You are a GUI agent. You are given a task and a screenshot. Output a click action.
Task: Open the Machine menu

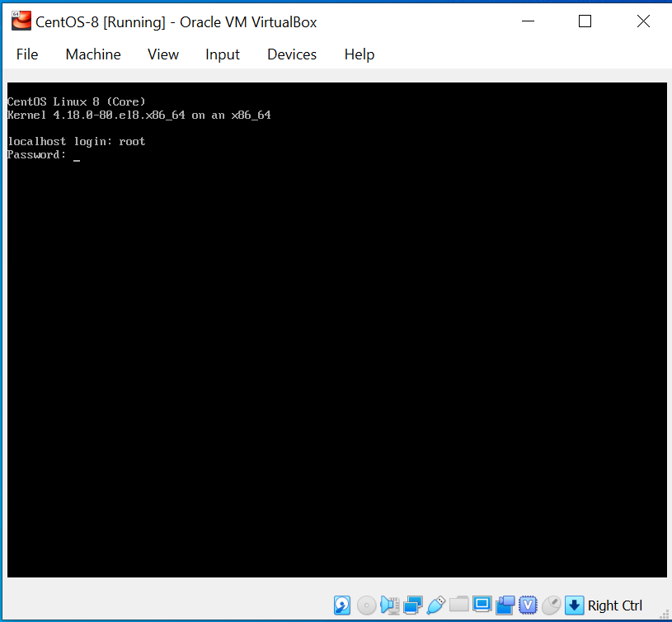click(x=93, y=54)
